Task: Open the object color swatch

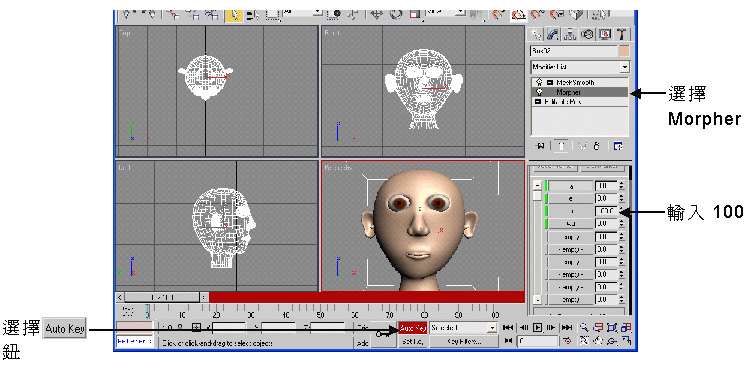Action: (x=624, y=51)
